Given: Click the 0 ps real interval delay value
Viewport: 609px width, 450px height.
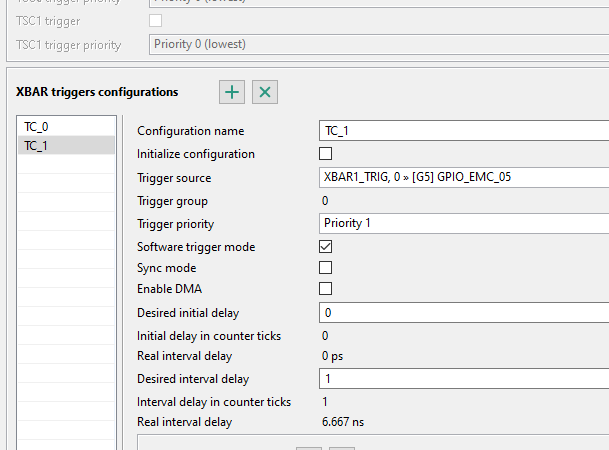Looking at the screenshot, I should click(333, 356).
